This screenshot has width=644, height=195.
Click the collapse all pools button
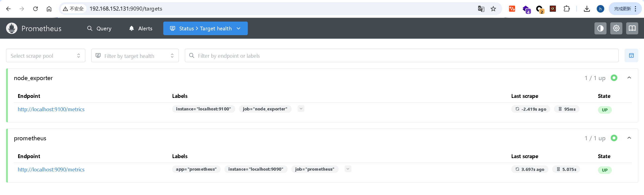[631, 55]
